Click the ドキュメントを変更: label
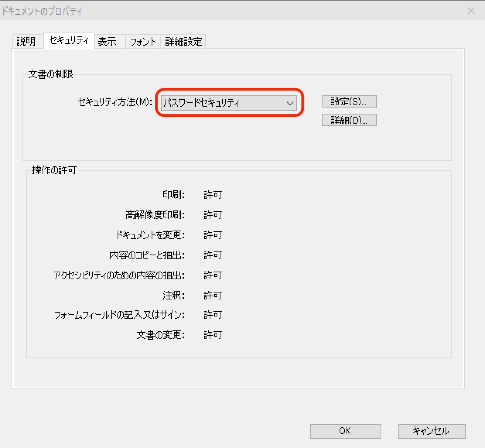The width and height of the screenshot is (485, 448). [x=150, y=235]
